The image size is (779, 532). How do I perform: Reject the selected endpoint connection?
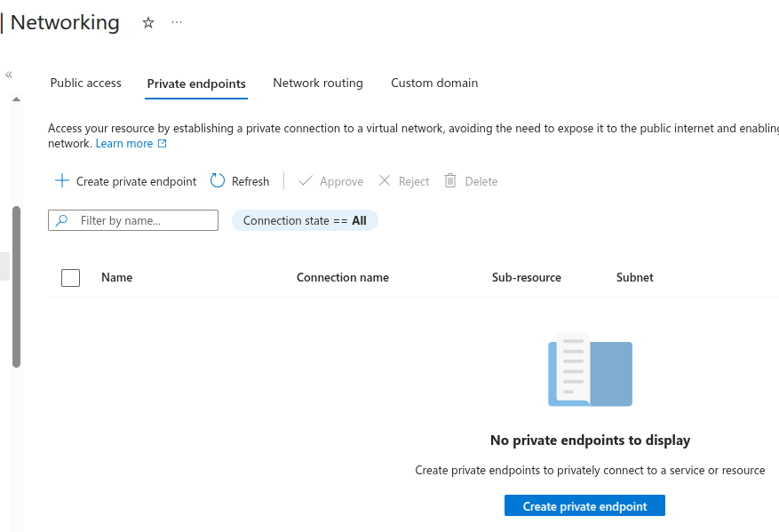402,180
